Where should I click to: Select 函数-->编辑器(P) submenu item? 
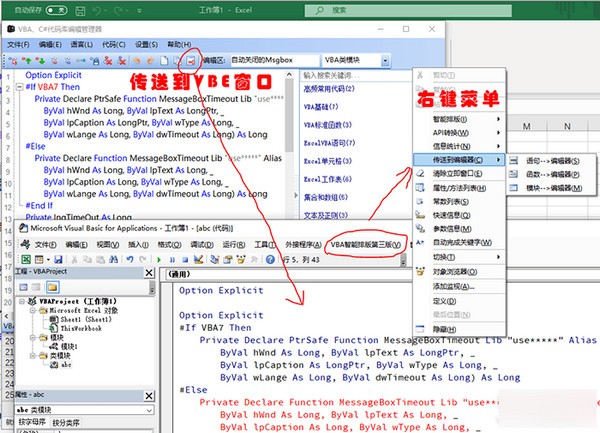(551, 174)
